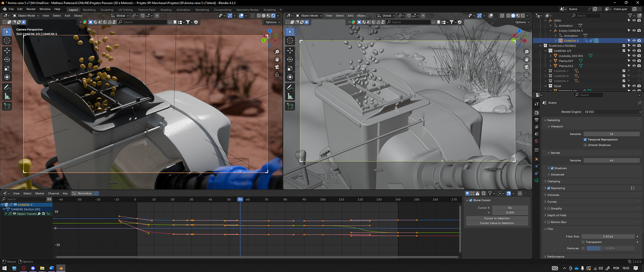
Task: Enable Jittered Shadows checkbox
Action: 585,145
